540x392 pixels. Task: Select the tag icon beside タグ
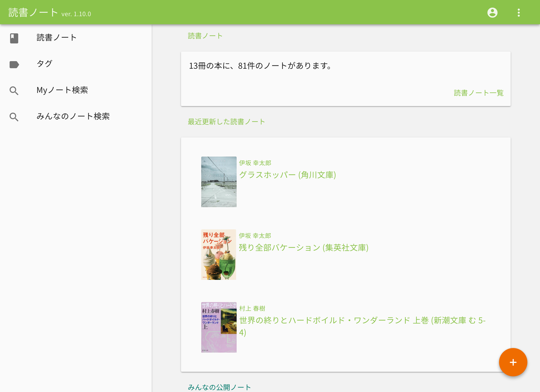pos(14,64)
